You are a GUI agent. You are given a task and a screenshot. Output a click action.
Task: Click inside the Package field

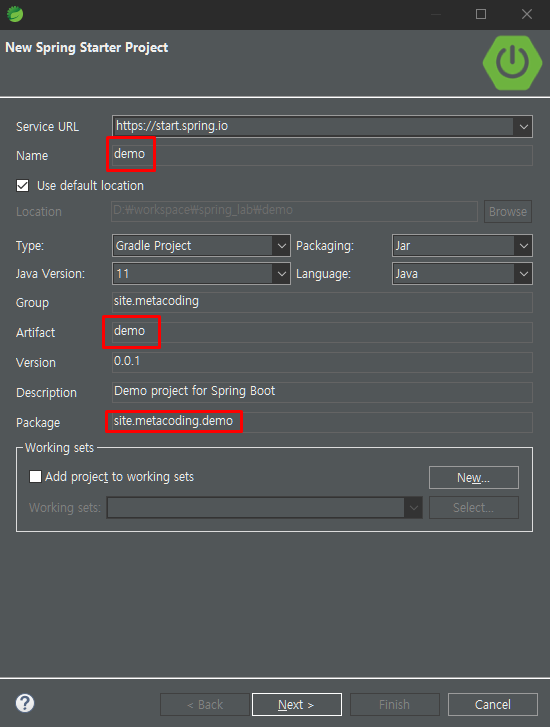pyautogui.click(x=322, y=422)
